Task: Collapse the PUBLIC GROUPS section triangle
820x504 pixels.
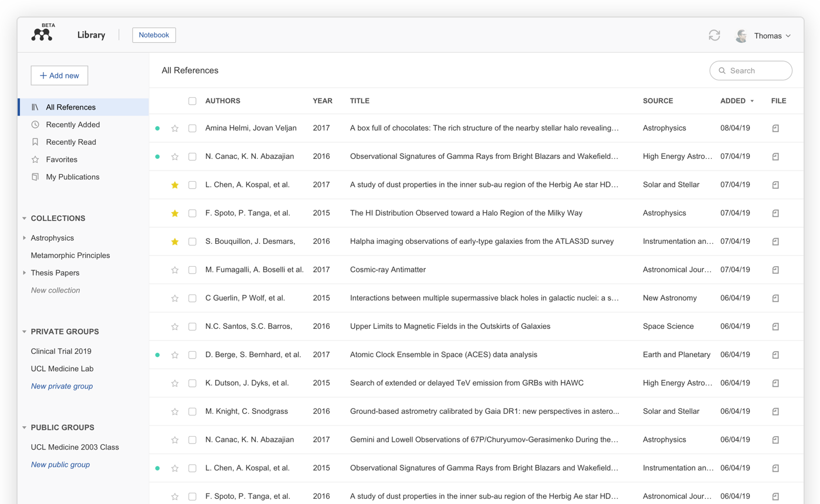Action: point(24,427)
